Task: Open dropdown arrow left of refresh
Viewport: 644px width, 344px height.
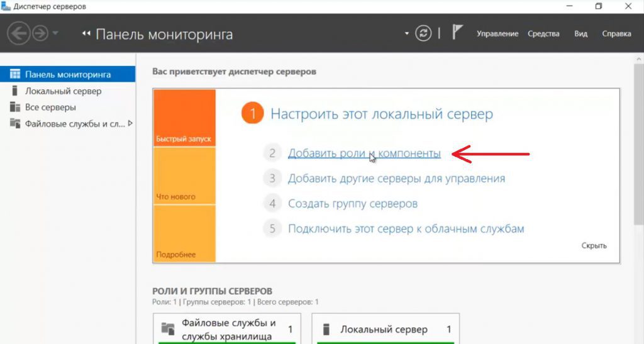Action: (407, 34)
